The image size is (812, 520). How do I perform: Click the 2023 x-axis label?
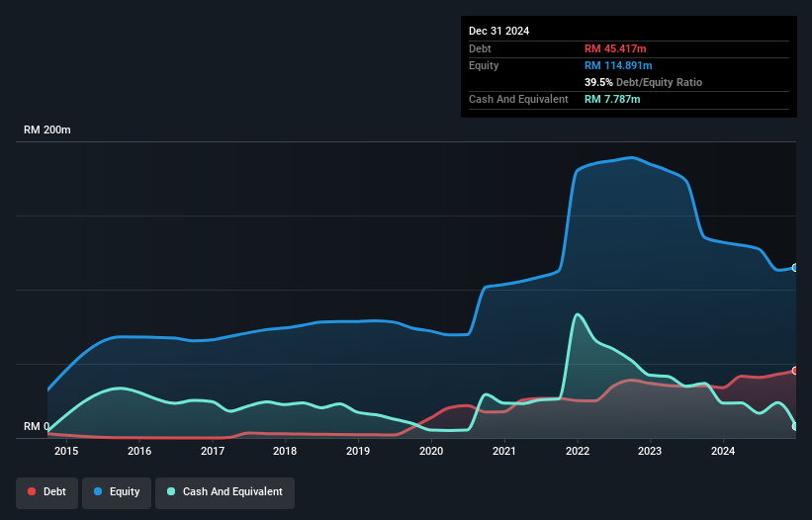650,451
